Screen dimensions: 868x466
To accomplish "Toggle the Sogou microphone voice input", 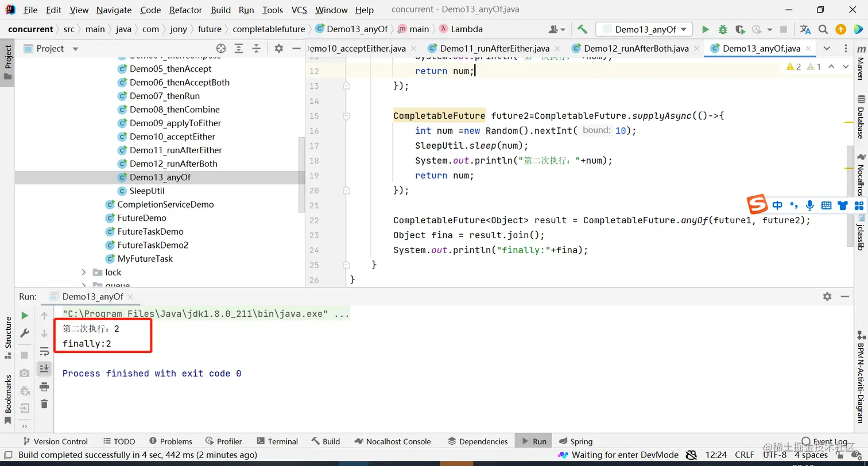I will coord(810,205).
